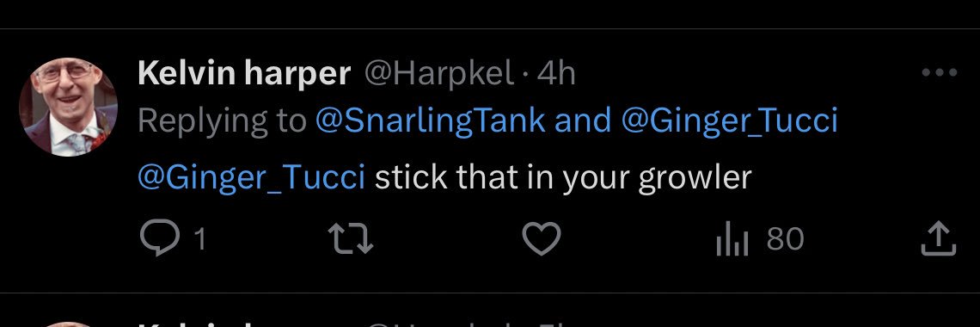Click the @Ginger_Tucci mention in tweet body
The image size is (980, 327).
(x=251, y=177)
